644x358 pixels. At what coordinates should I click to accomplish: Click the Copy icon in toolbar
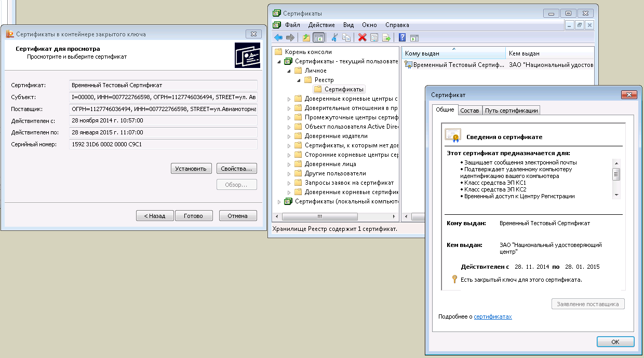click(x=346, y=37)
